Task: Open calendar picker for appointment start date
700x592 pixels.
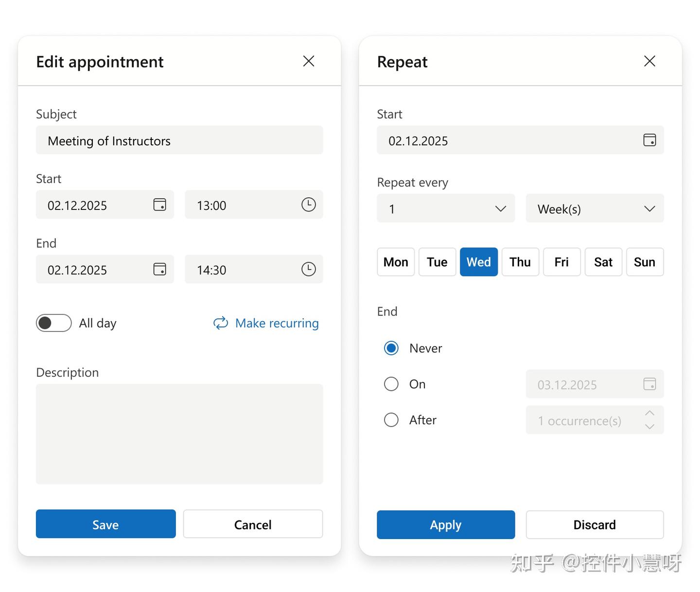Action: [159, 205]
